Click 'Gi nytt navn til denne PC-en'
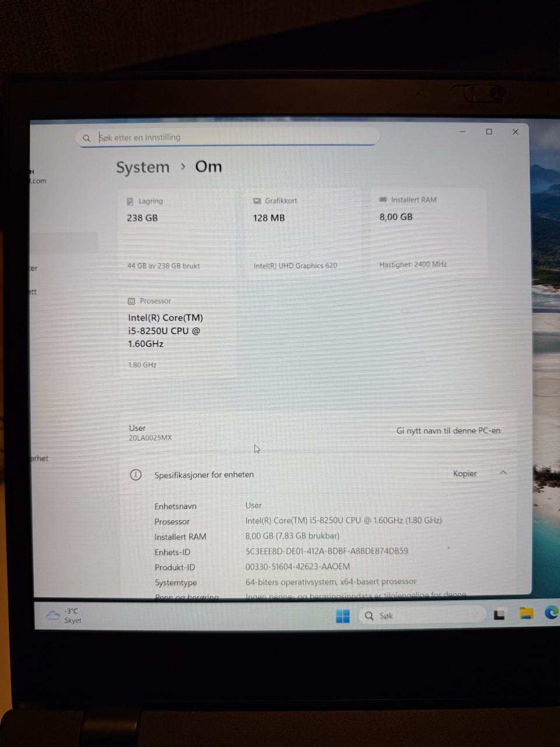This screenshot has width=560, height=747. click(448, 431)
